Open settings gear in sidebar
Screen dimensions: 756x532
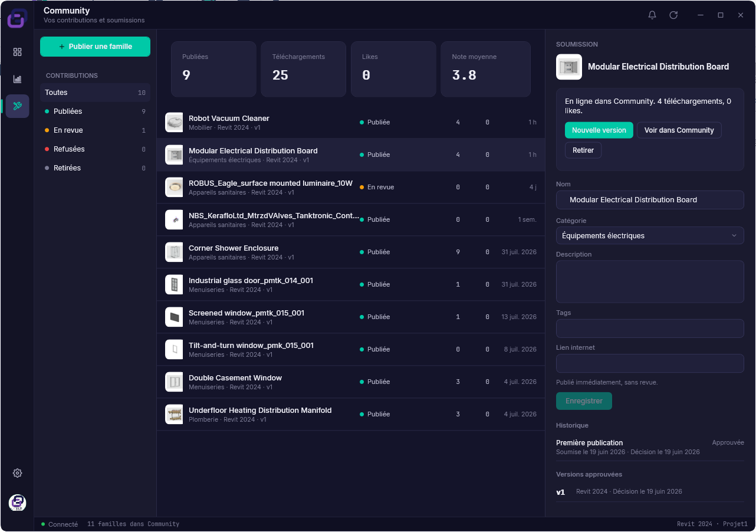click(x=17, y=473)
